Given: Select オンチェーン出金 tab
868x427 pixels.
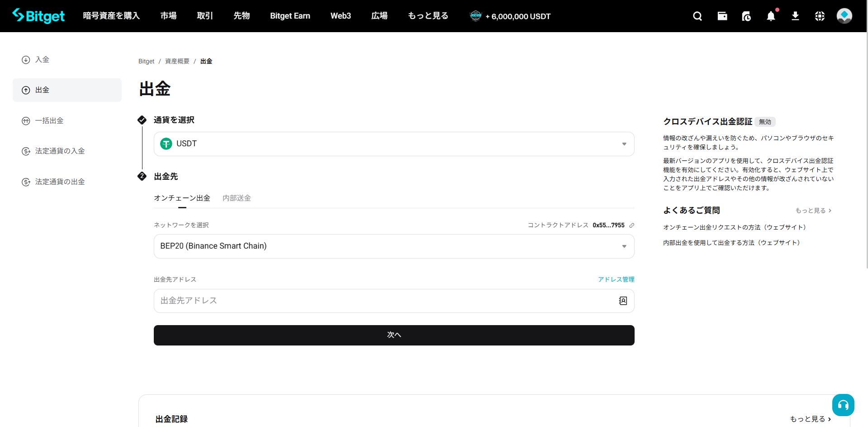Looking at the screenshot, I should point(182,198).
